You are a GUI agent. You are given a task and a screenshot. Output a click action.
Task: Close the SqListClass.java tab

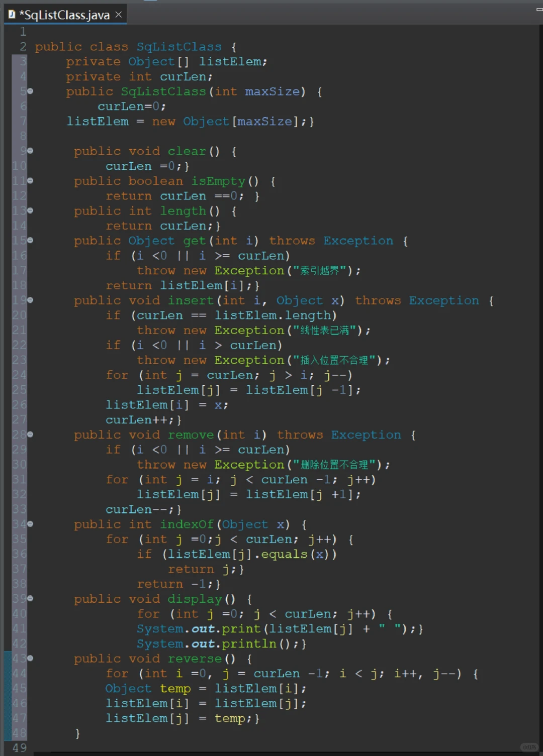click(x=119, y=15)
